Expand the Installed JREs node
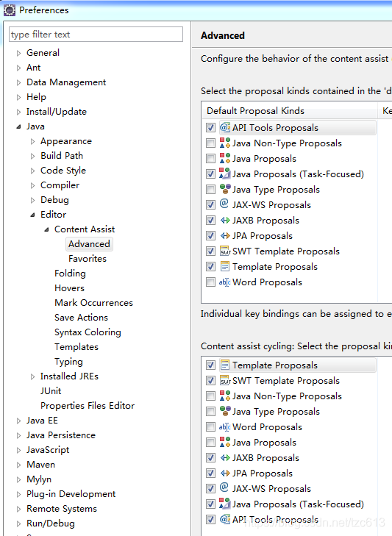Image resolution: width=392 pixels, height=536 pixels. (x=33, y=376)
